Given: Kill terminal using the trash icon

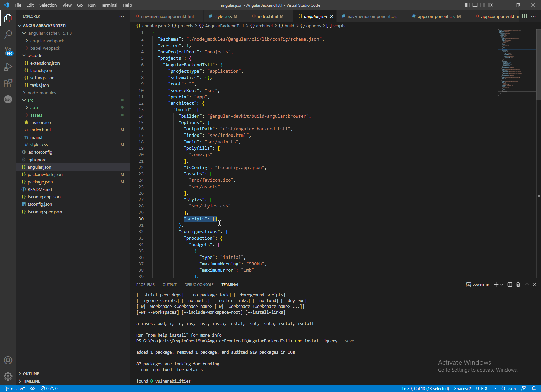Looking at the screenshot, I should [x=518, y=285].
